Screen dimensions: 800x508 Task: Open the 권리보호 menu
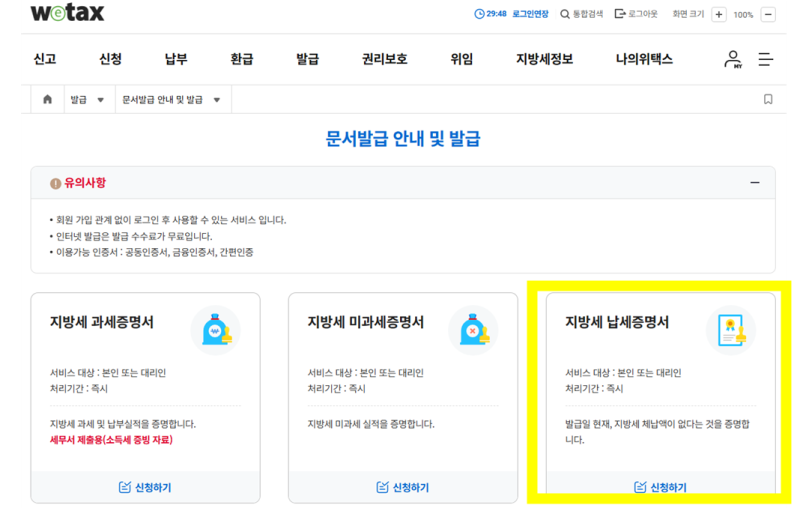pyautogui.click(x=385, y=59)
